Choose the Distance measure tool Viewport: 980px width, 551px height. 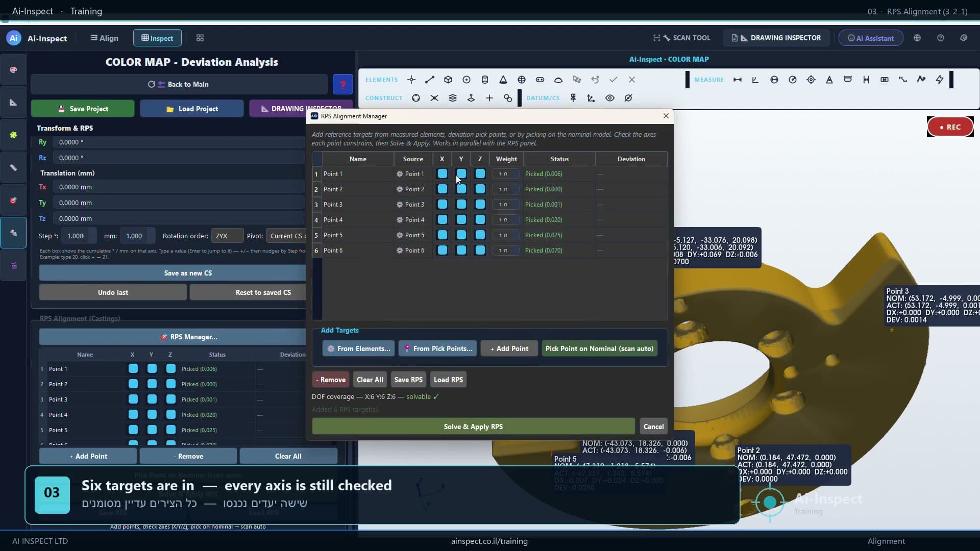coord(737,80)
